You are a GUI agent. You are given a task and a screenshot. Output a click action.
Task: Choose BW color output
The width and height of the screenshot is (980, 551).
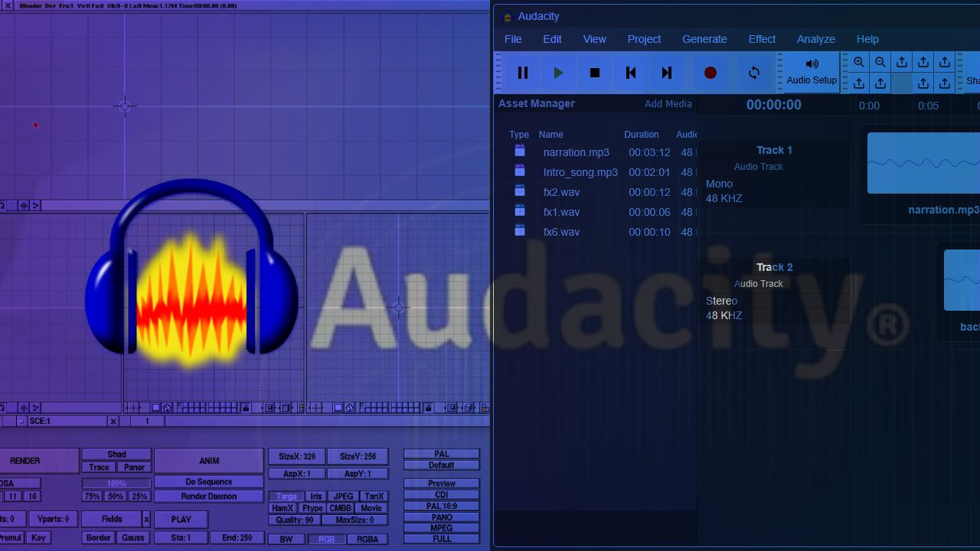[286, 540]
